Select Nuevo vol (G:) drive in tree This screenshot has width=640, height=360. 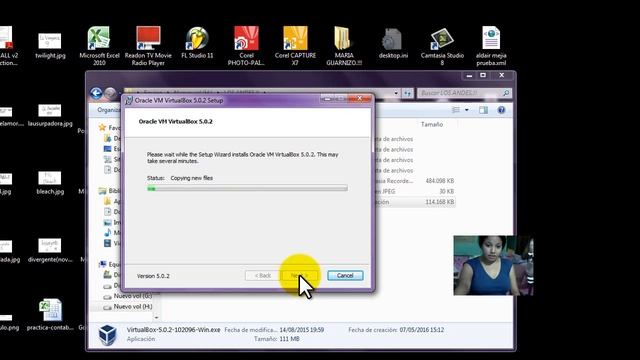pos(132,296)
